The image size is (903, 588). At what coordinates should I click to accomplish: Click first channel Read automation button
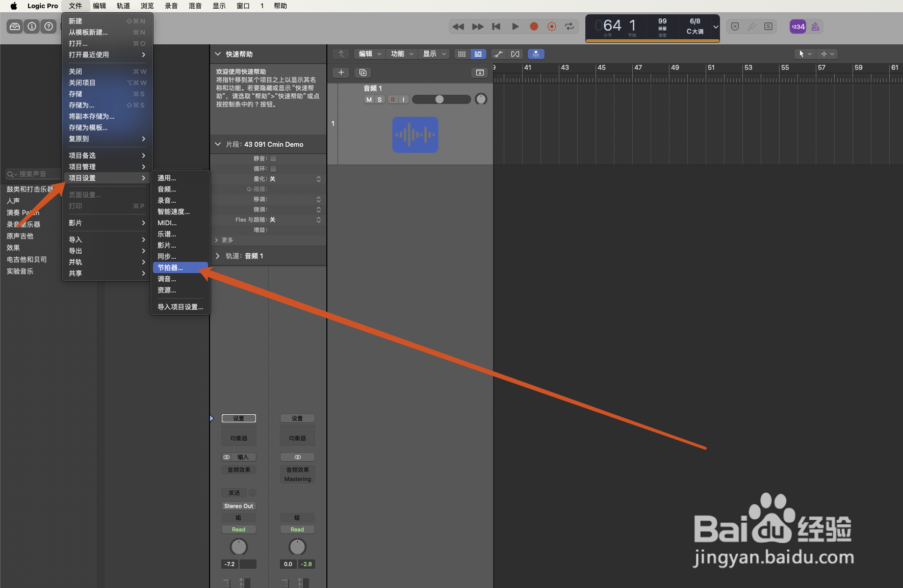(239, 529)
